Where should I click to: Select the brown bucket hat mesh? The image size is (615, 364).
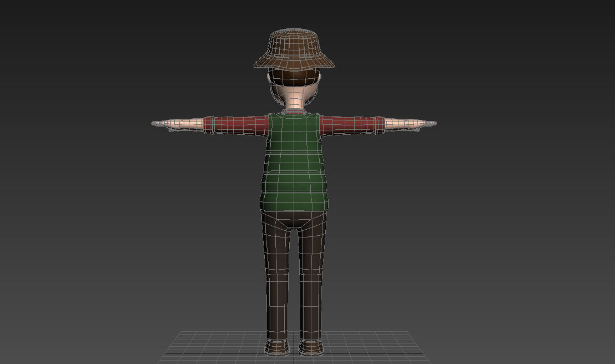pyautogui.click(x=294, y=48)
